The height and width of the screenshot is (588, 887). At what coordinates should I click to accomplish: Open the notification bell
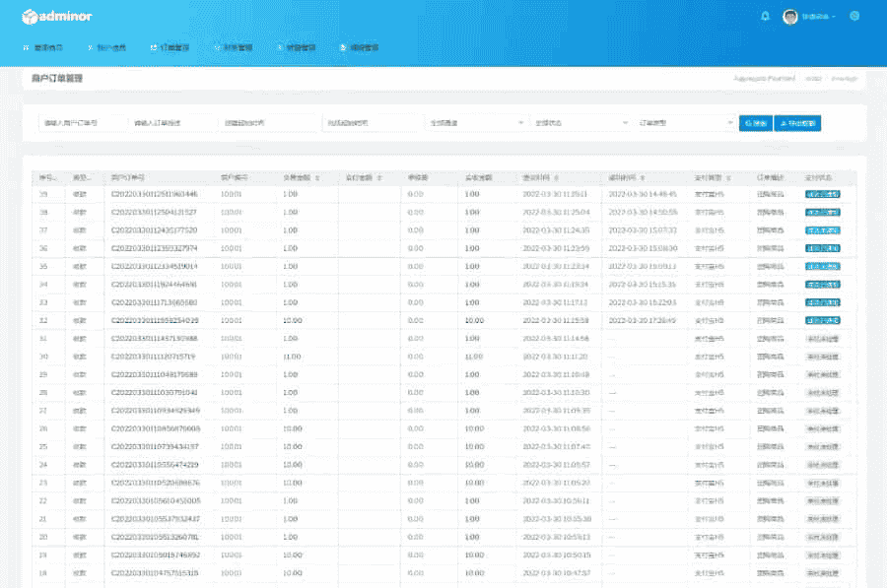[766, 16]
